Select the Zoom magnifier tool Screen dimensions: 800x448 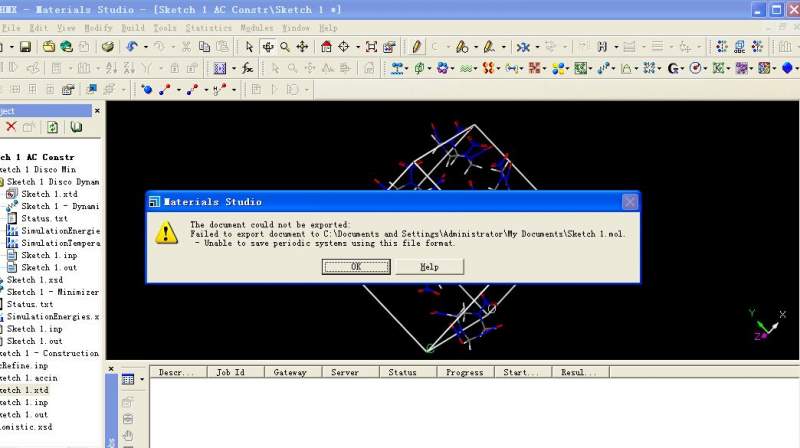285,47
